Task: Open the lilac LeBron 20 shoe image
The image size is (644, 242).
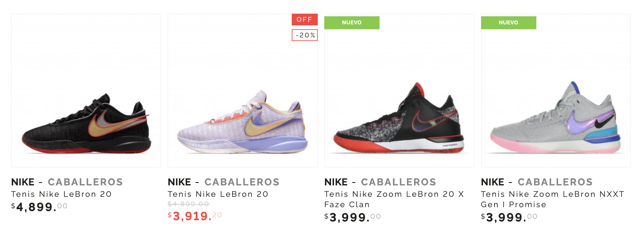Action: (x=243, y=91)
